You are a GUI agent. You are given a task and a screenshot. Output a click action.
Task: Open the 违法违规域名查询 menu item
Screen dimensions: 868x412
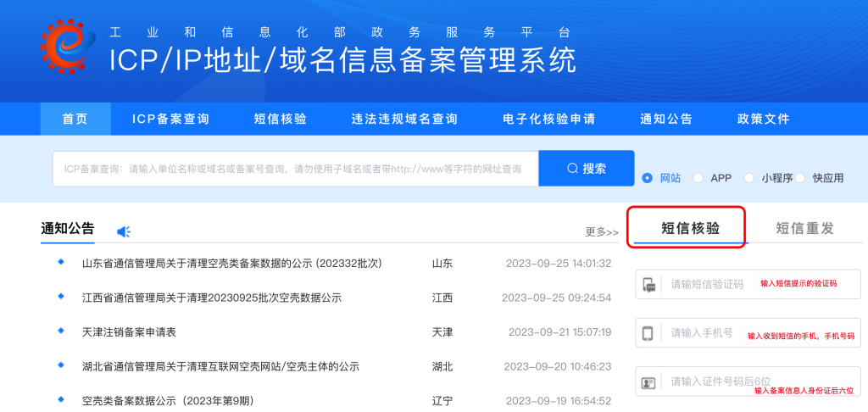[x=404, y=120]
